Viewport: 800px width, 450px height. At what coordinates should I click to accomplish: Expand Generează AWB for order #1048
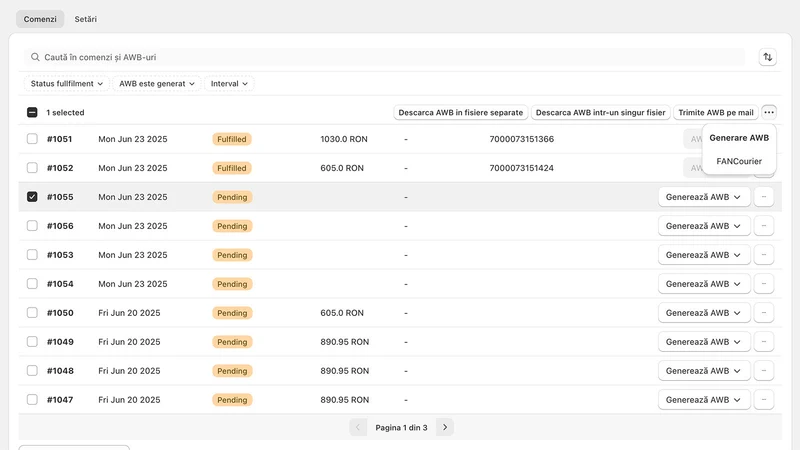pyautogui.click(x=704, y=371)
